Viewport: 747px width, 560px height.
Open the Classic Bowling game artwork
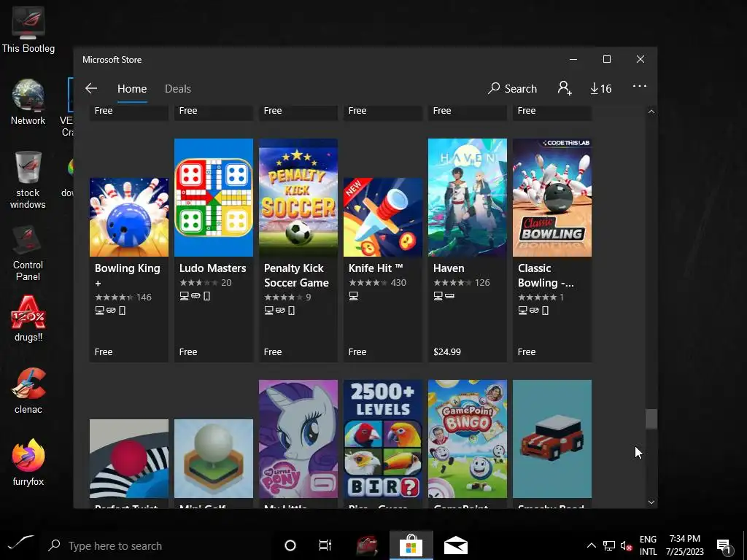pos(552,198)
